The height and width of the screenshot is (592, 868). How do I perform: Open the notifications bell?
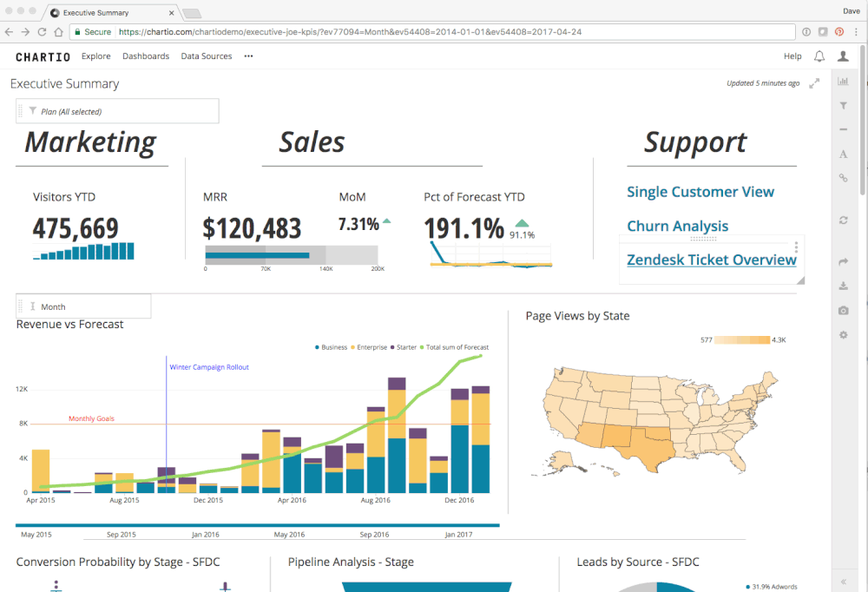click(819, 56)
